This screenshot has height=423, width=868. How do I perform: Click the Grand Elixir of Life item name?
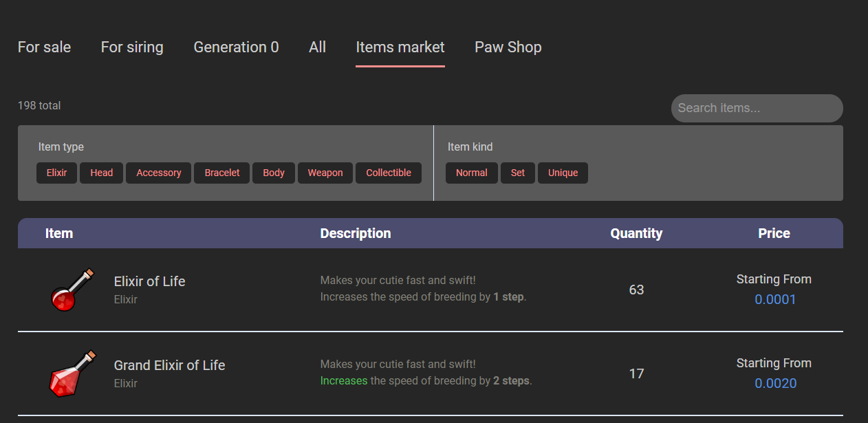(169, 365)
